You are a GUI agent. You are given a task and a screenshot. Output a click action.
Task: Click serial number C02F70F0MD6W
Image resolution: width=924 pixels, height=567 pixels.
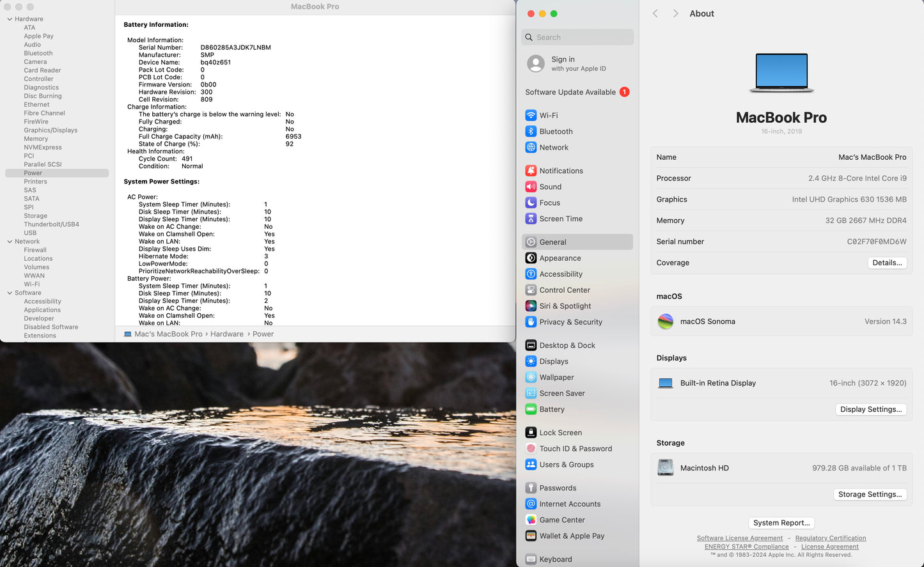[877, 242]
